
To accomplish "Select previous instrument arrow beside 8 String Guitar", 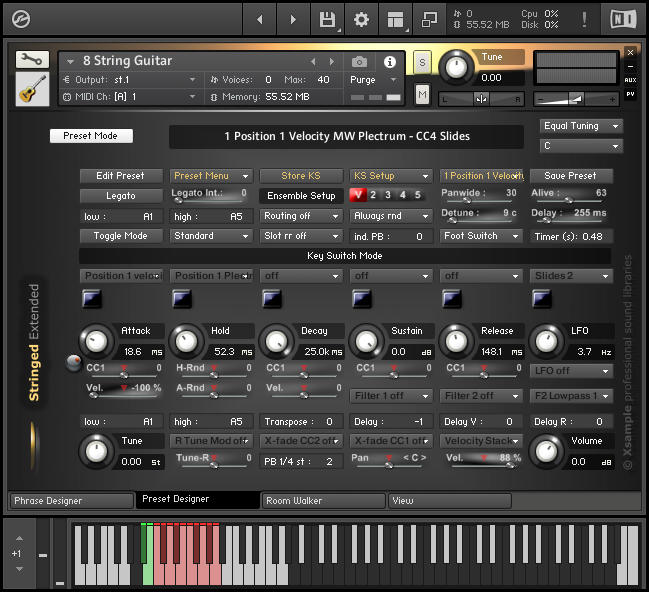I will 313,62.
